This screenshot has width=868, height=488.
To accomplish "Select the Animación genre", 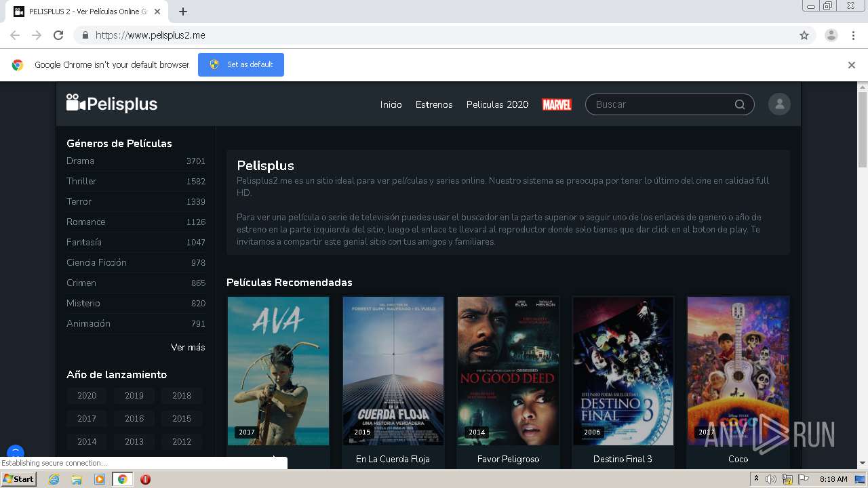I will [x=136, y=323].
